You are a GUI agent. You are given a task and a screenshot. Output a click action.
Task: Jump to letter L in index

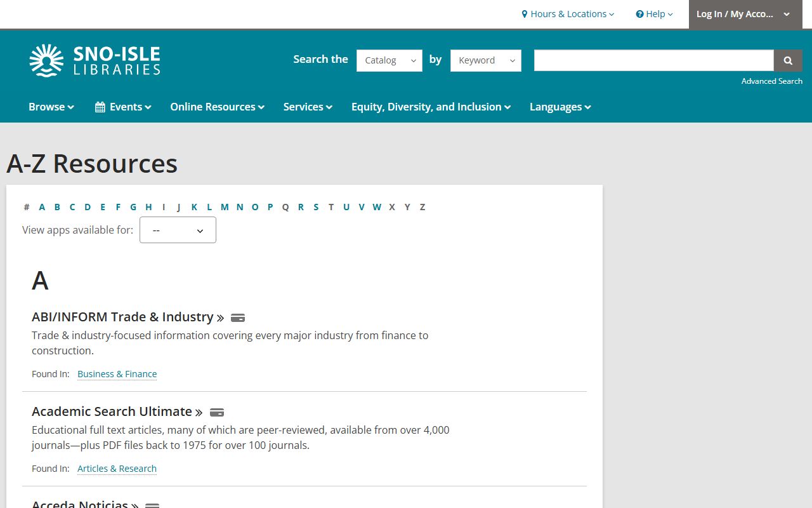(209, 207)
